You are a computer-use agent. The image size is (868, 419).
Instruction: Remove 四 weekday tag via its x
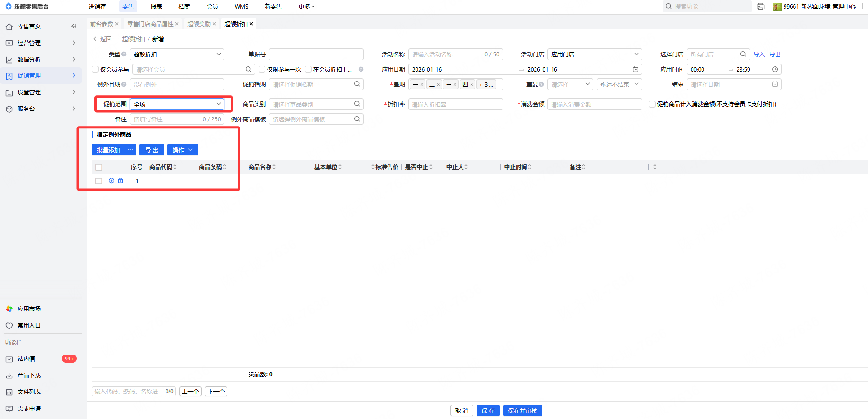[x=471, y=84]
